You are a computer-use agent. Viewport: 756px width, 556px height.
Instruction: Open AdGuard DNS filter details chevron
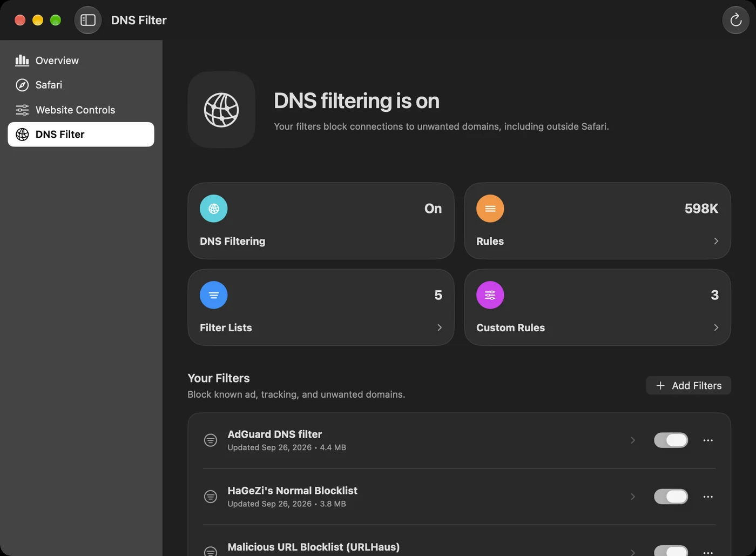pyautogui.click(x=633, y=440)
